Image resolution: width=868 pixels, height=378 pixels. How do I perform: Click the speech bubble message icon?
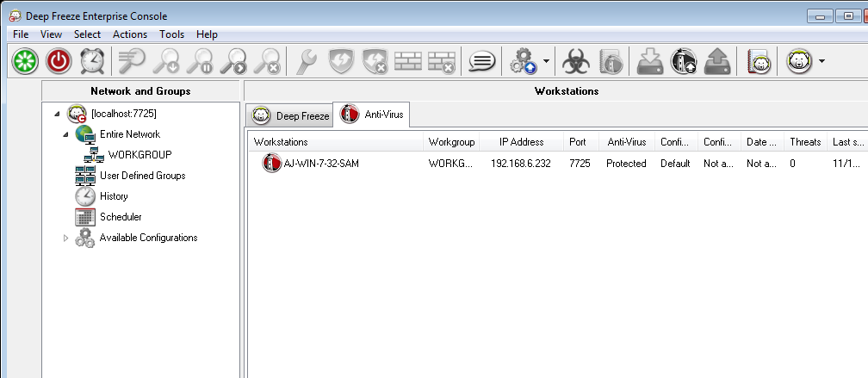click(482, 61)
